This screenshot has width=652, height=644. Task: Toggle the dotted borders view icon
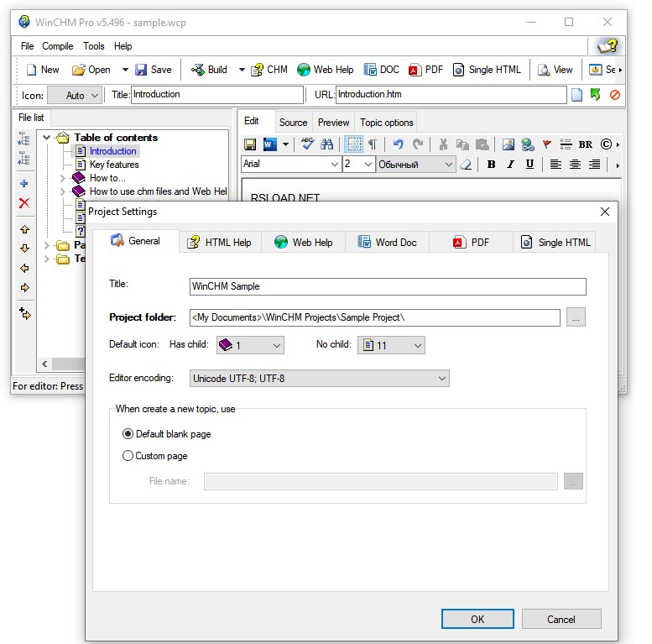coord(354,144)
